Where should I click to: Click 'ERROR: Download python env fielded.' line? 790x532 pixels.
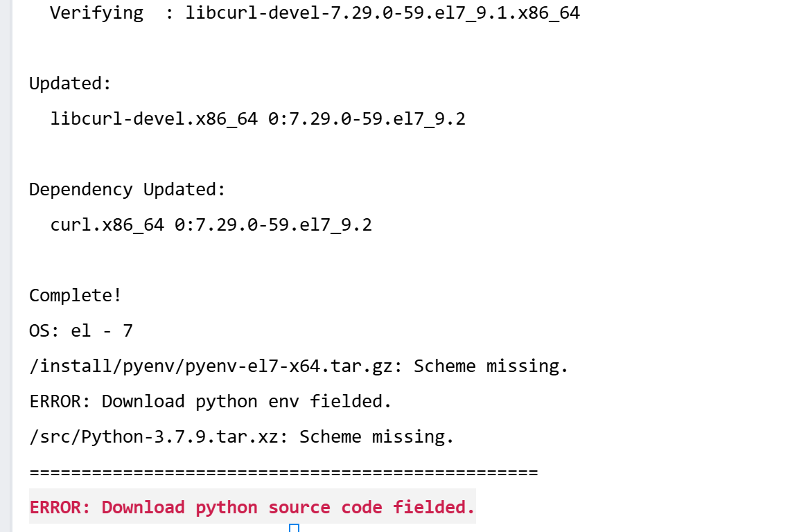point(211,401)
